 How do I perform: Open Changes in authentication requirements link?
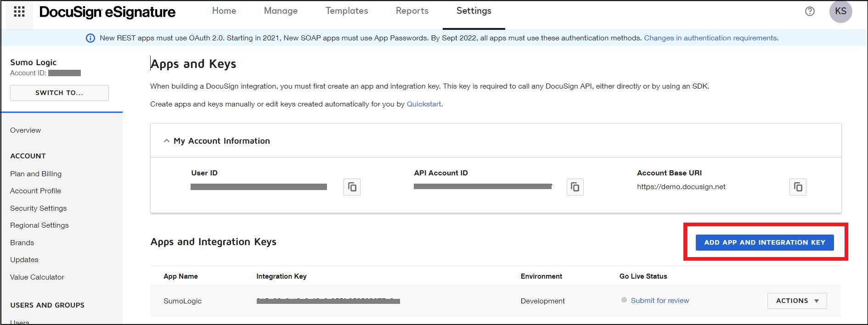click(710, 38)
